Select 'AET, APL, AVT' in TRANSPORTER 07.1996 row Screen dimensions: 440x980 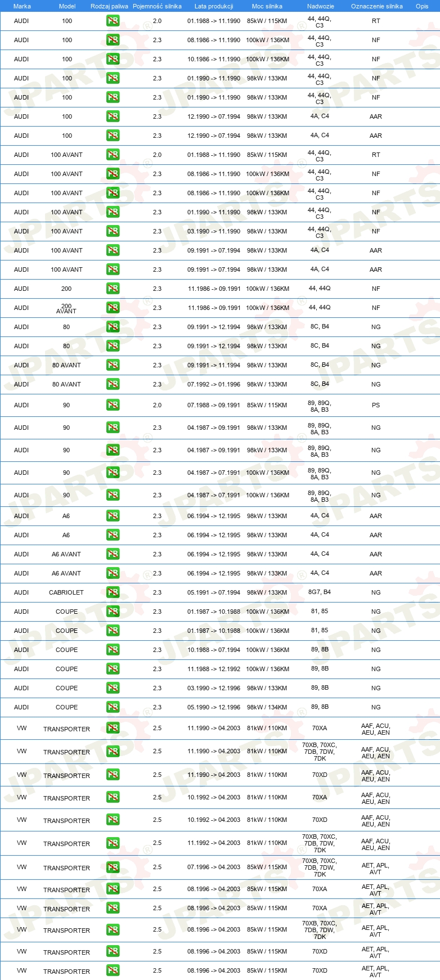coord(375,869)
